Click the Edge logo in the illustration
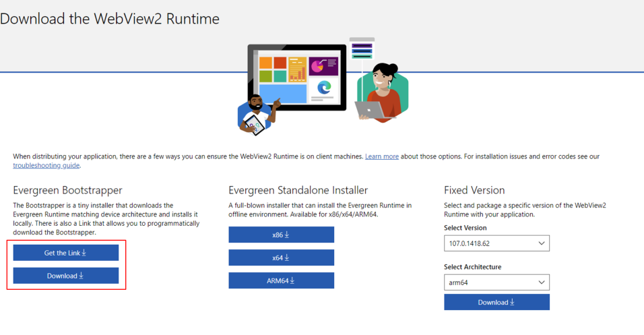Viewport: 644px width, 335px height. [x=324, y=87]
